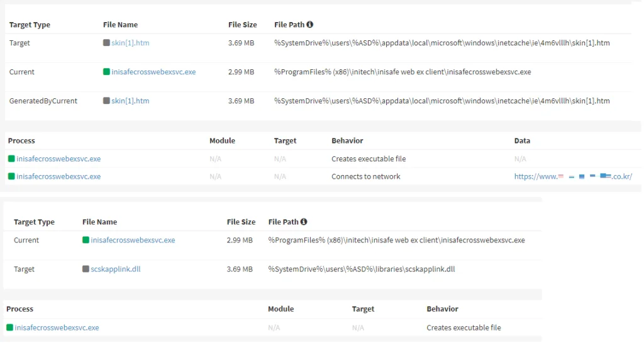Click green process icon in Connects to network row
This screenshot has height=345, width=644.
point(11,176)
